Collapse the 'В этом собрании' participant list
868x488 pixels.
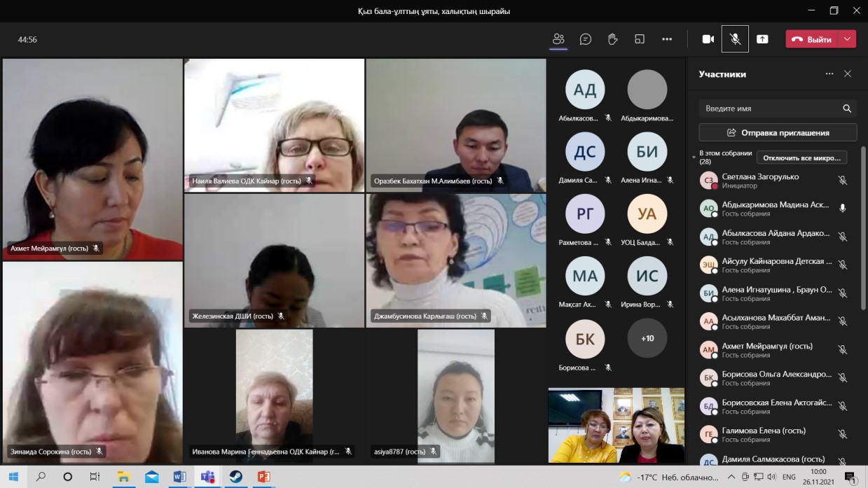694,158
